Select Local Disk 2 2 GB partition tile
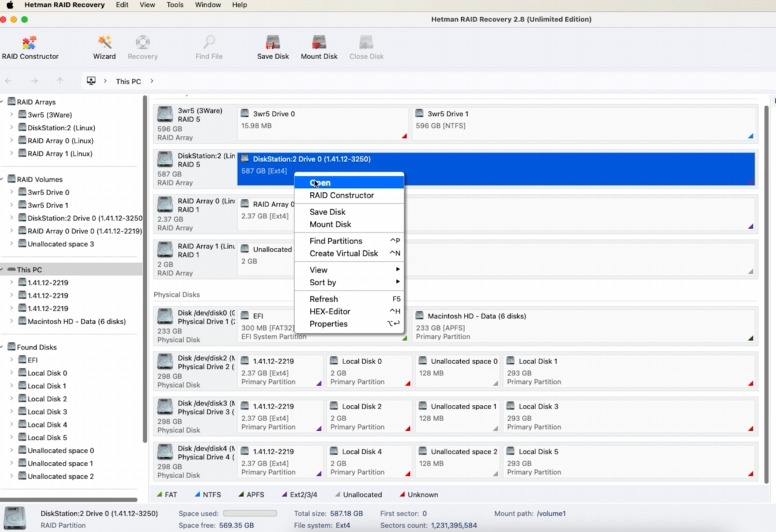Image resolution: width=776 pixels, height=532 pixels. (369, 416)
